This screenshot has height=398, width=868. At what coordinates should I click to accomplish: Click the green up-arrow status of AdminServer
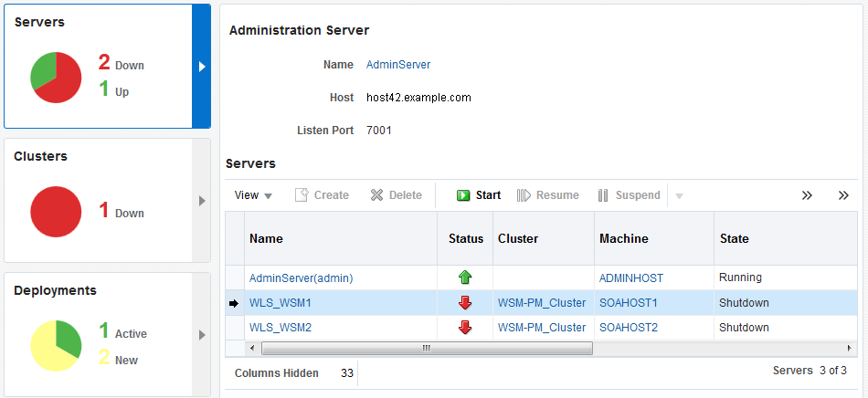click(x=465, y=278)
